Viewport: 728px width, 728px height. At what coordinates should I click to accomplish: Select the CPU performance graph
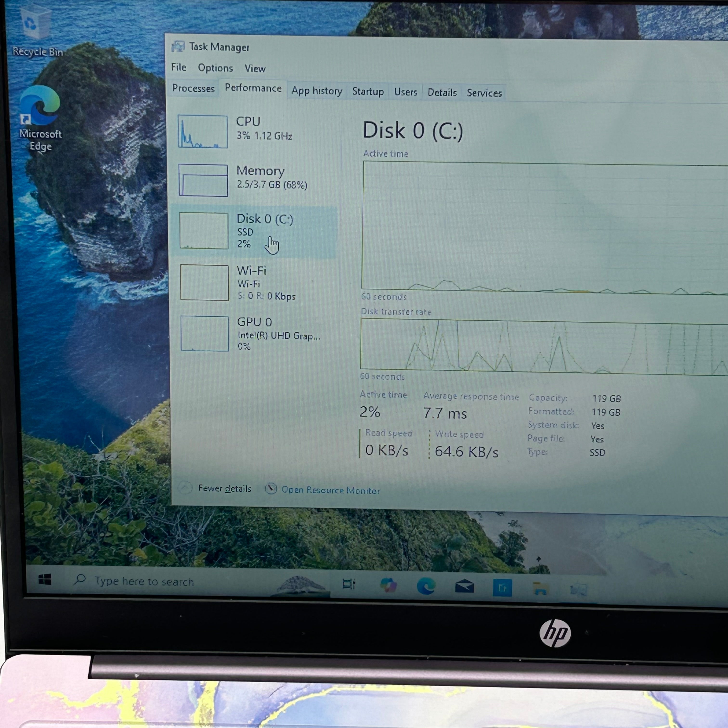(x=203, y=131)
